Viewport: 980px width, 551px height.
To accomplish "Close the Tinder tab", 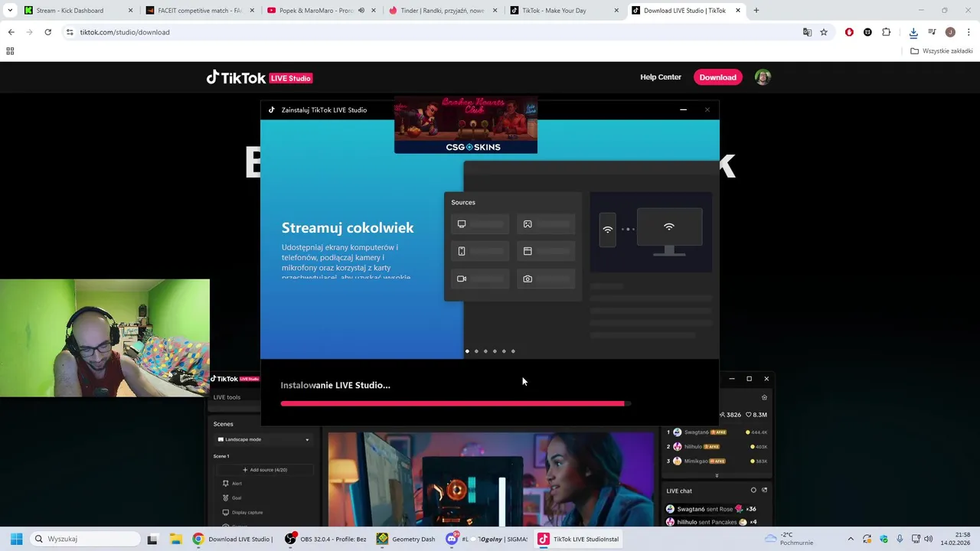I will pos(495,11).
